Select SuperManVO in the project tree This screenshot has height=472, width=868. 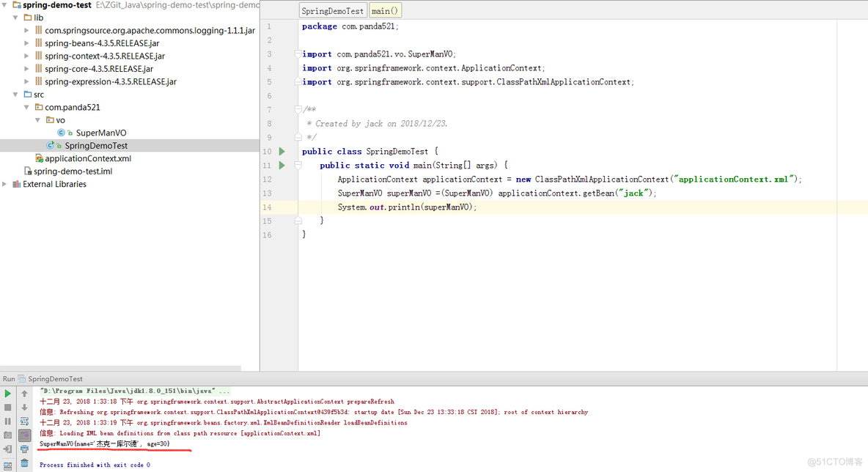click(101, 133)
